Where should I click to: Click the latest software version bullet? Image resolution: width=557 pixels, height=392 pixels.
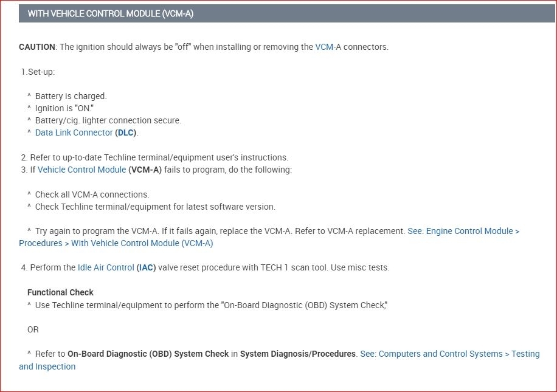[155, 207]
